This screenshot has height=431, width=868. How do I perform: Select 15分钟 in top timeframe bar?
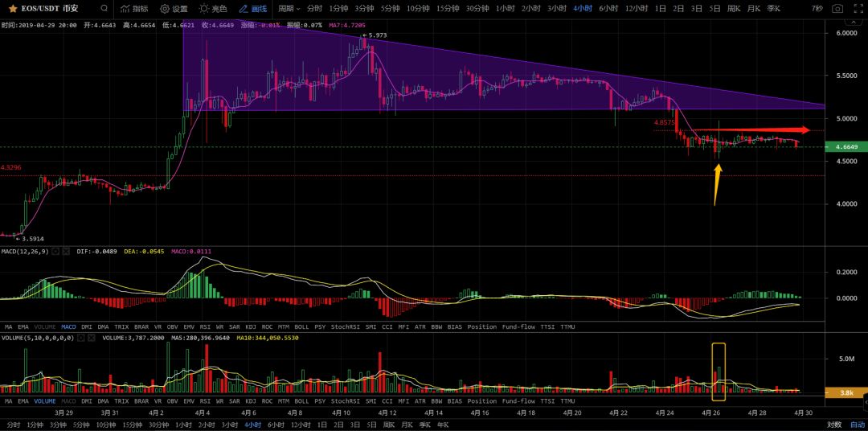click(x=448, y=9)
